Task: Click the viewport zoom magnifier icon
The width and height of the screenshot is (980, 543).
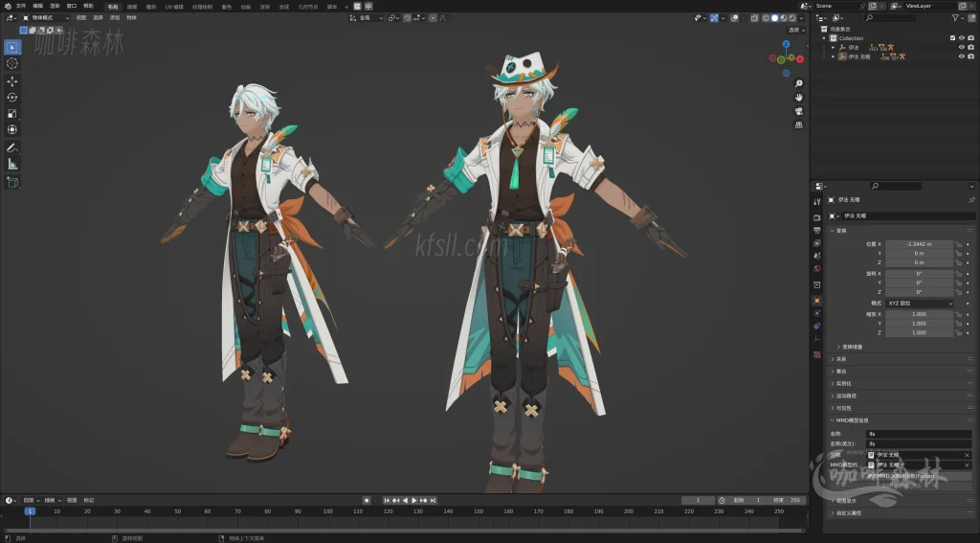Action: point(798,83)
